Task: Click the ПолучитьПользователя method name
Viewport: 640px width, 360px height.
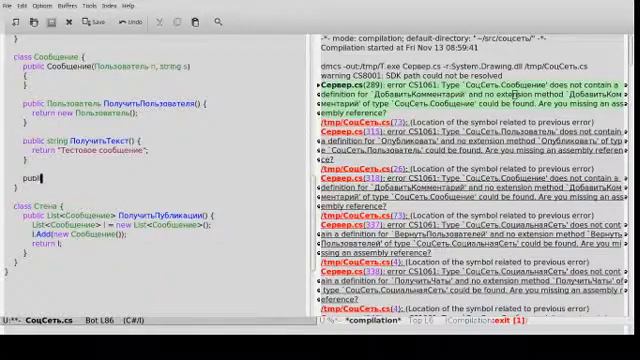Action: [149, 104]
